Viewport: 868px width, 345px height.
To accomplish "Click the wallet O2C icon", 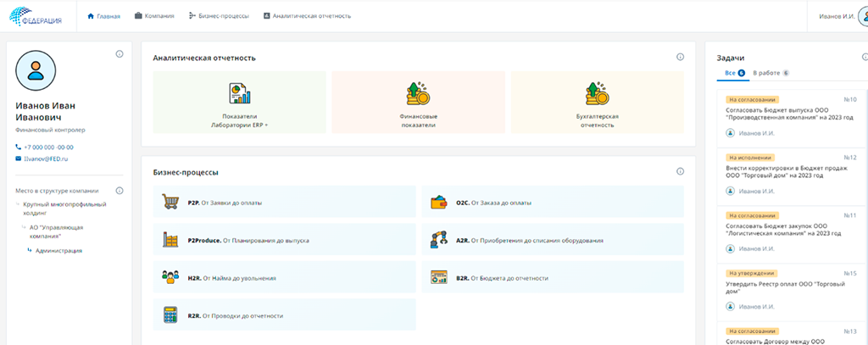I will click(438, 202).
